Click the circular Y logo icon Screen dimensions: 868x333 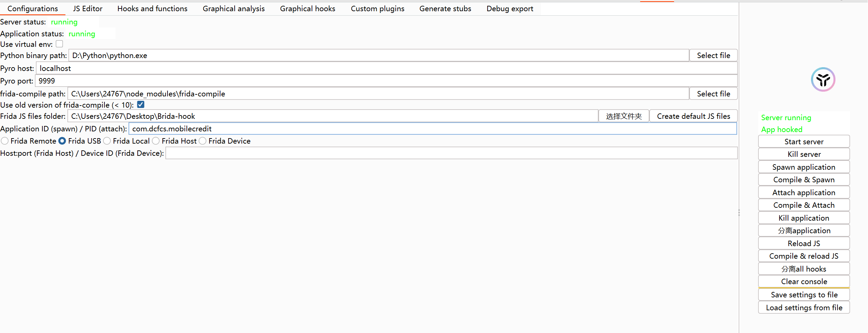[x=823, y=80]
